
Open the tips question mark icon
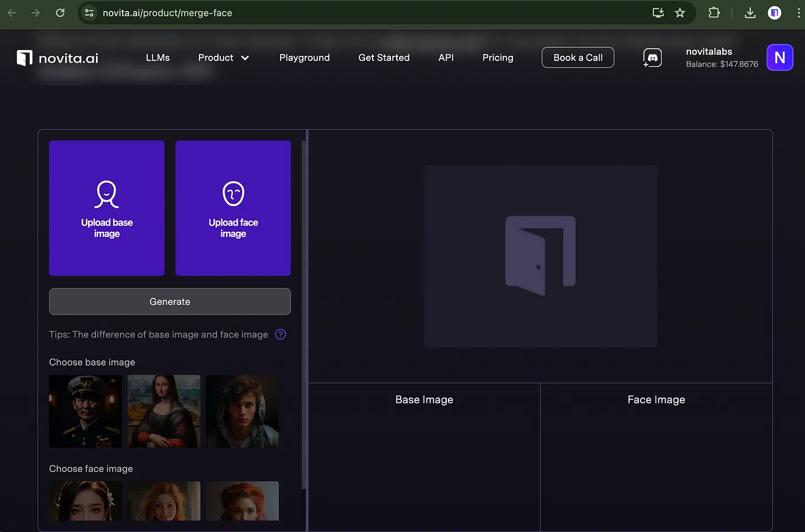coord(281,335)
